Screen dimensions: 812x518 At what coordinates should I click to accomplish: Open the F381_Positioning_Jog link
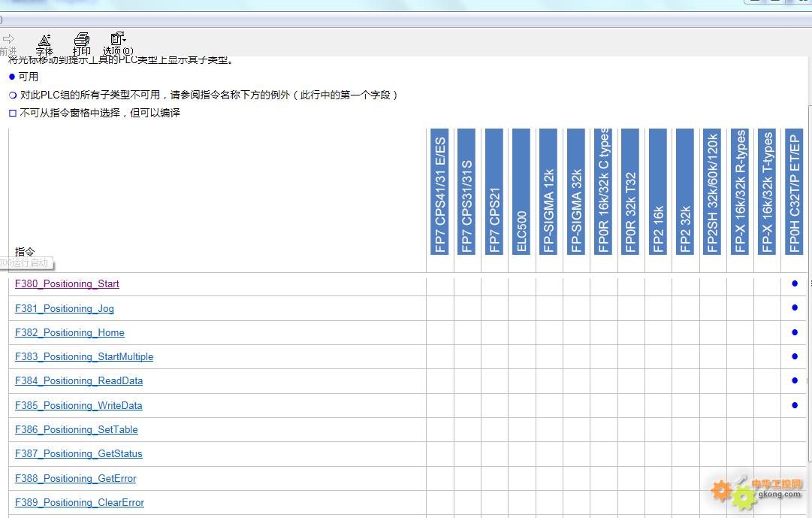64,308
